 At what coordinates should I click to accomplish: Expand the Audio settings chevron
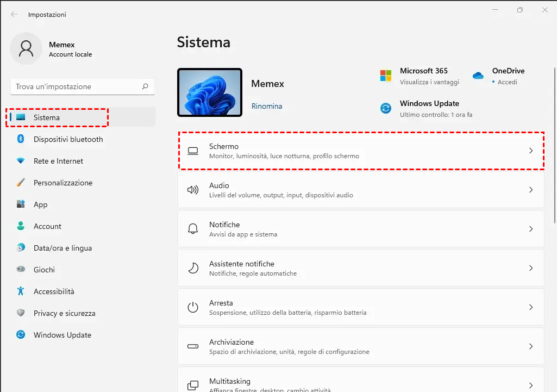(531, 190)
